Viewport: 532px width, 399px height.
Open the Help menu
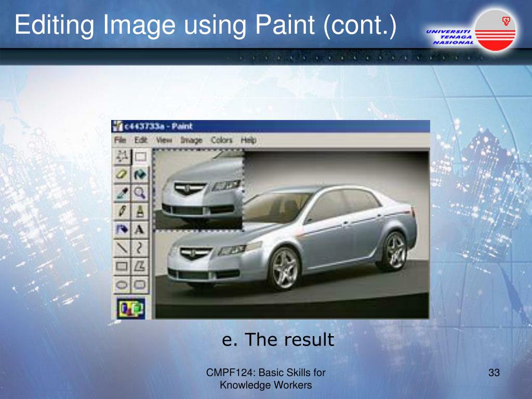[248, 140]
